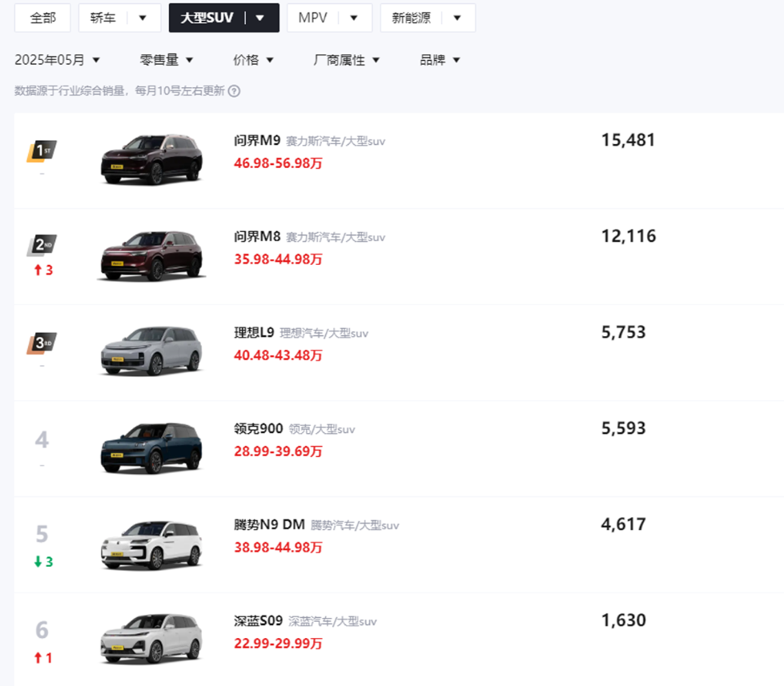
Task: Click the 理想汽车/大型suv label
Action: click(324, 333)
